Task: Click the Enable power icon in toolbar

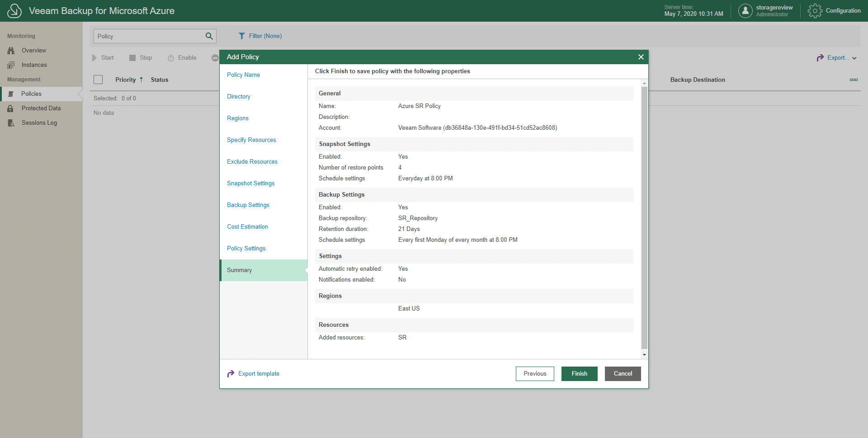Action: (171, 58)
